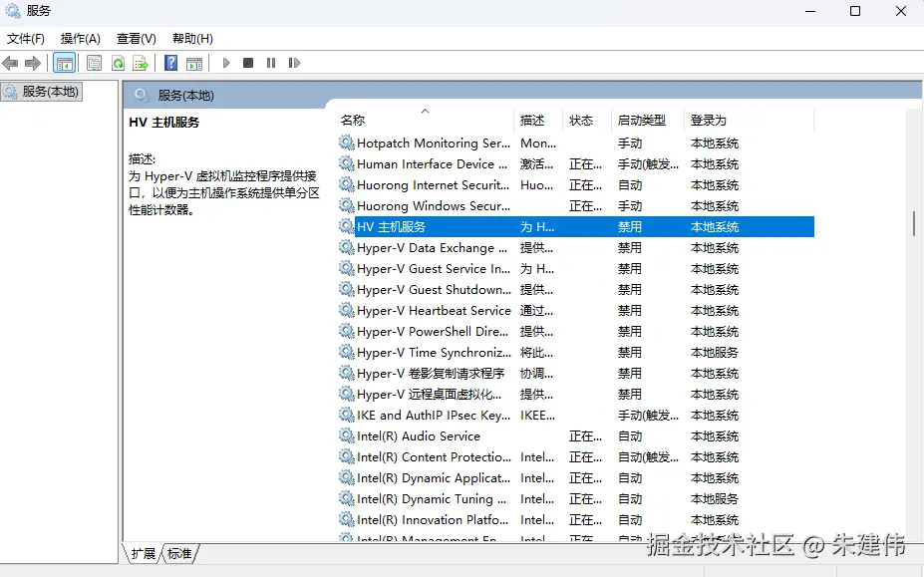Viewport: 924px width, 577px height.
Task: Click the Restart Service icon
Action: coord(295,63)
